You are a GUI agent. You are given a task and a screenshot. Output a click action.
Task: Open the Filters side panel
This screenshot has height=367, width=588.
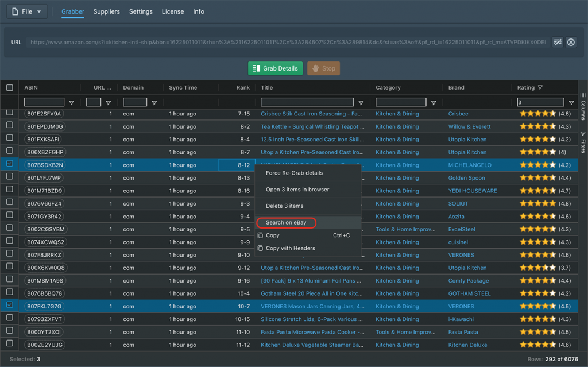[x=583, y=142]
